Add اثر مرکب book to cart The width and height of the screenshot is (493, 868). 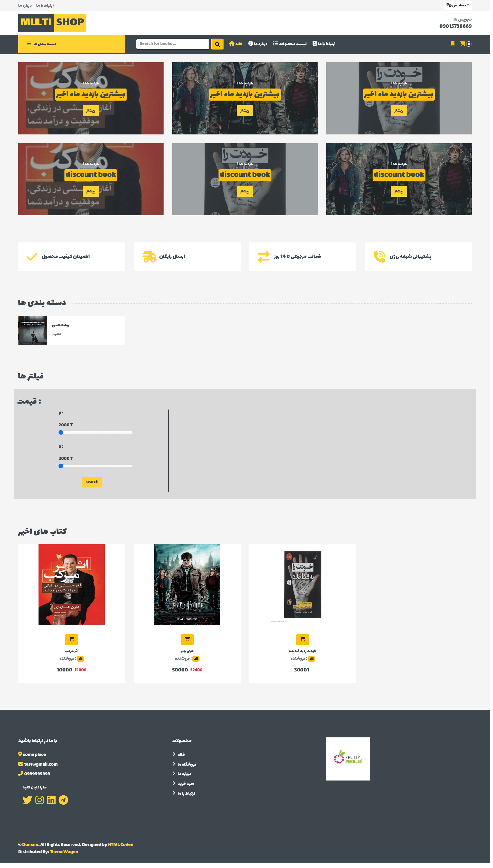72,643
